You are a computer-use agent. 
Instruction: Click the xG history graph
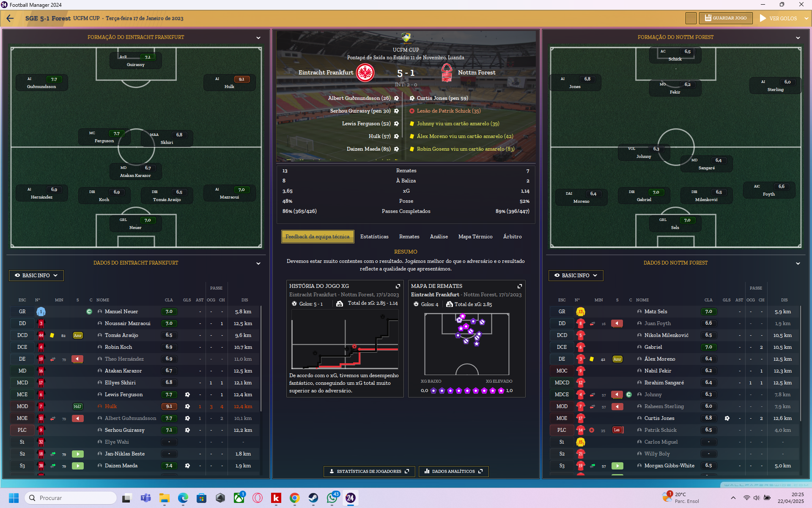(345, 339)
